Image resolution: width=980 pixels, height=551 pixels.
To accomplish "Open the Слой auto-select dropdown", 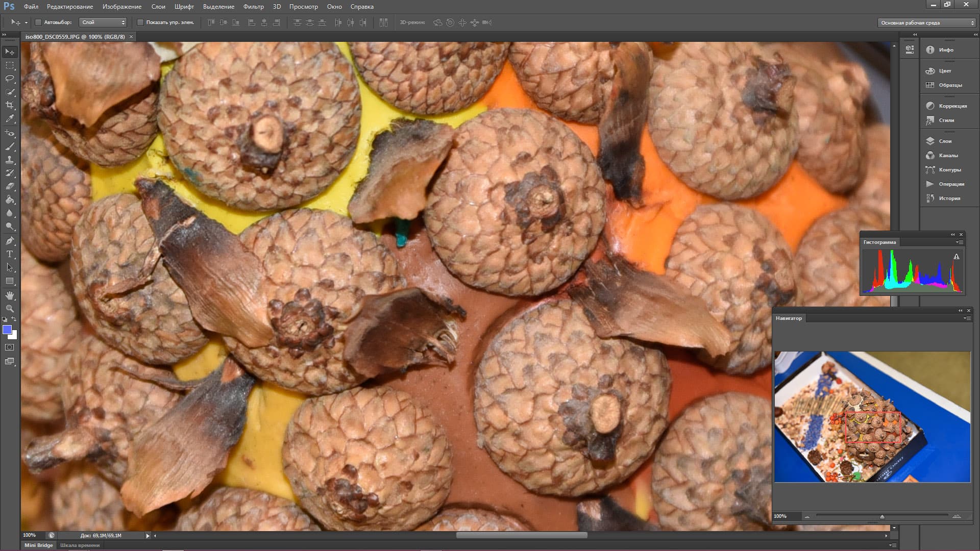I will tap(103, 22).
